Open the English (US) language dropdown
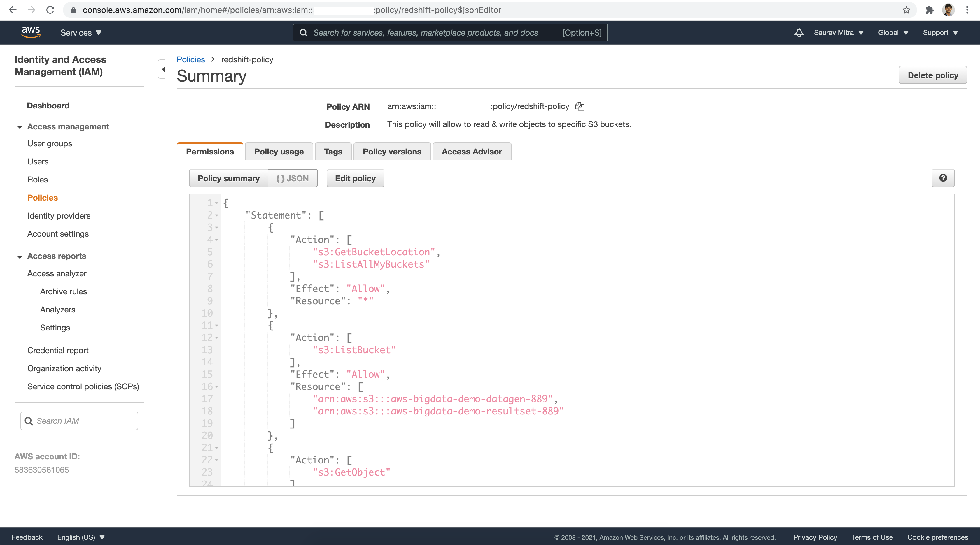Viewport: 980px width, 545px height. click(x=81, y=537)
